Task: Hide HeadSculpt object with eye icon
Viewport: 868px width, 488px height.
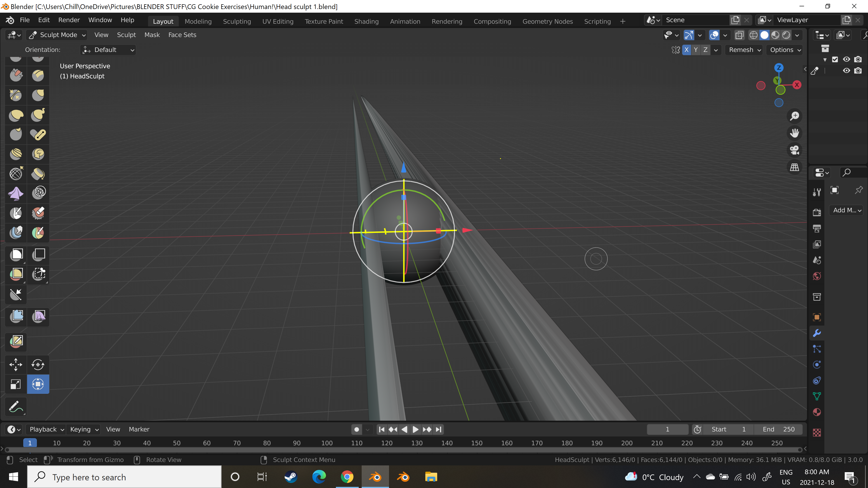Action: pyautogui.click(x=847, y=71)
